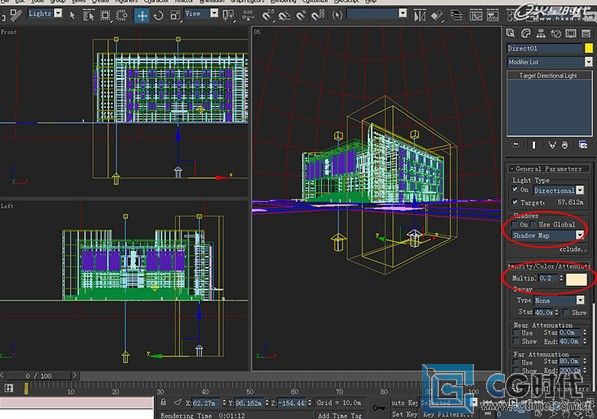Click the Set Keys key icon

click(x=378, y=408)
